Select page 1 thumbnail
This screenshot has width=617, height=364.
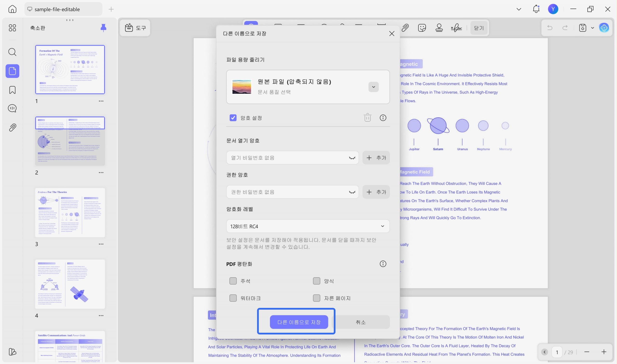[x=70, y=69]
